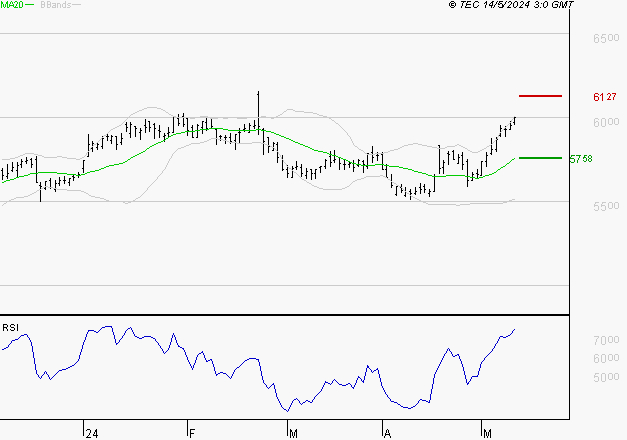Click the TEC 14/5/2024 3:0 GMT timestamp
Viewport: 627px width, 440px height.
click(511, 5)
